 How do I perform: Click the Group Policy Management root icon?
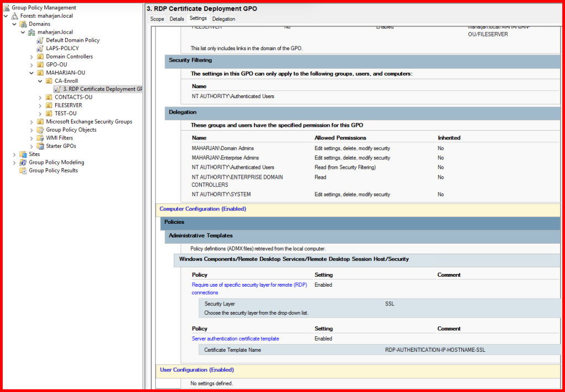tap(7, 8)
